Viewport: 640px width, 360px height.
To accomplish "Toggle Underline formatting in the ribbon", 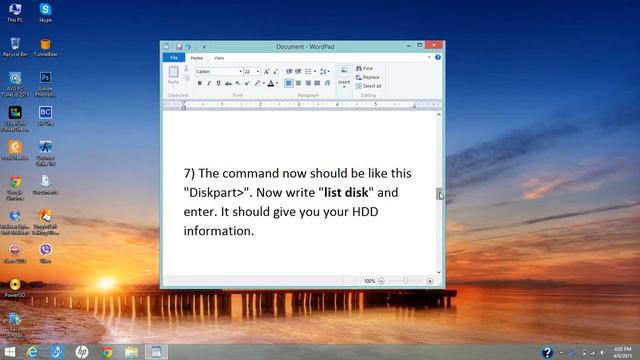I will pos(218,83).
